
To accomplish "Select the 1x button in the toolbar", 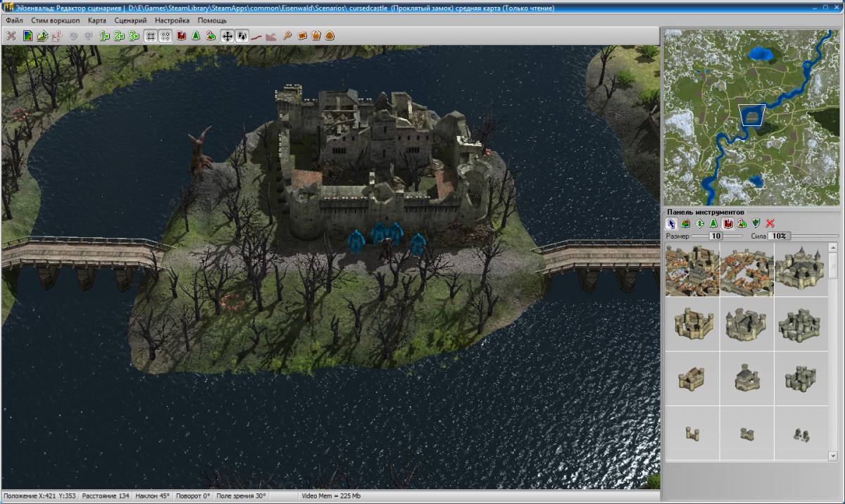I will click(x=105, y=36).
